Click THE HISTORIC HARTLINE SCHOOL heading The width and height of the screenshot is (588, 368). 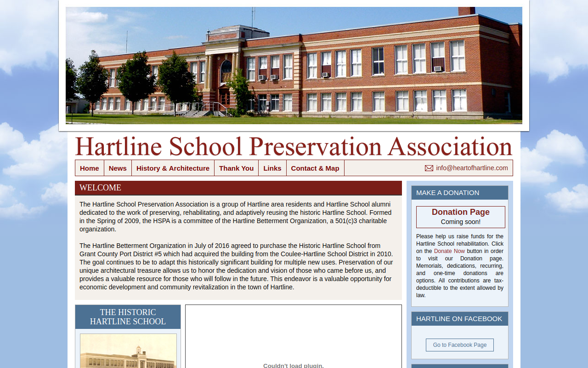128,317
